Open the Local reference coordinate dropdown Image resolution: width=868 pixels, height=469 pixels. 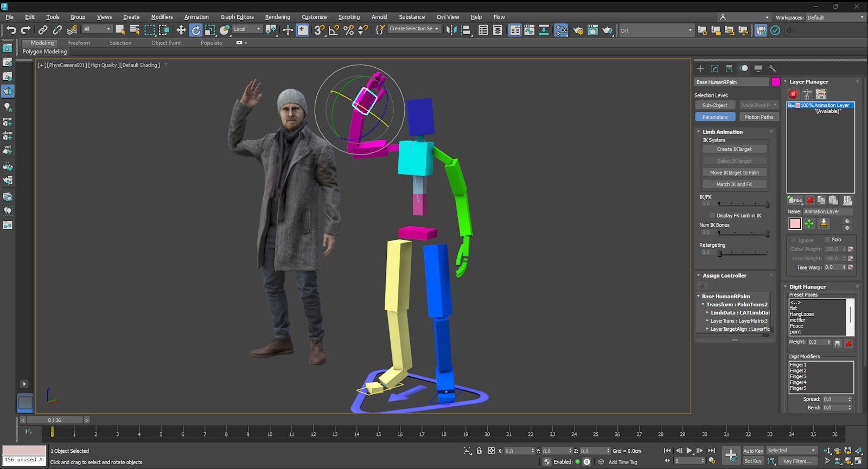247,29
